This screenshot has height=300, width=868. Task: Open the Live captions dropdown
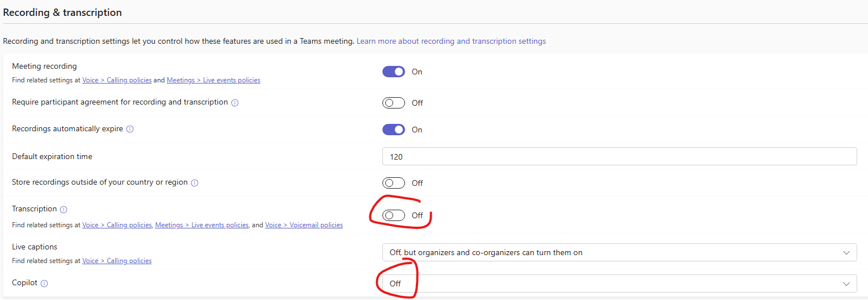point(620,252)
